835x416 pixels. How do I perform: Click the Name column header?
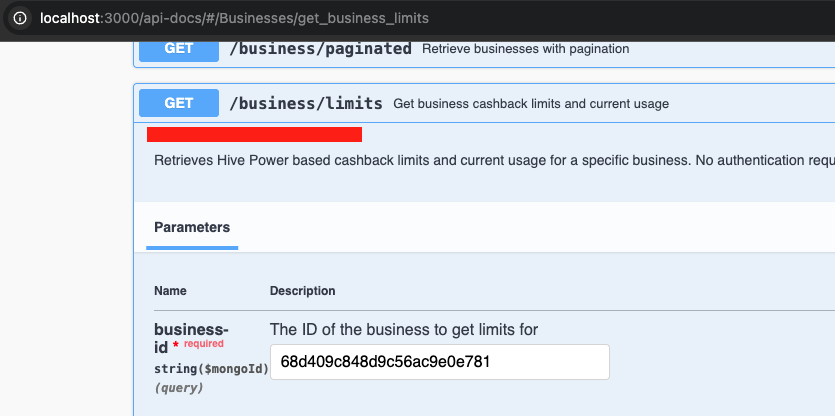click(170, 291)
